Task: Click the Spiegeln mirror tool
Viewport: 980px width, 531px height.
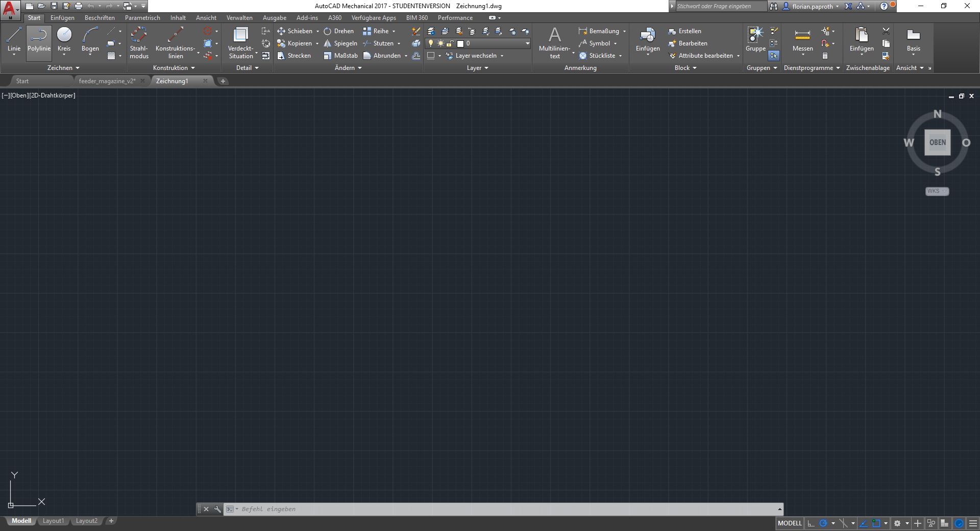Action: [x=340, y=43]
